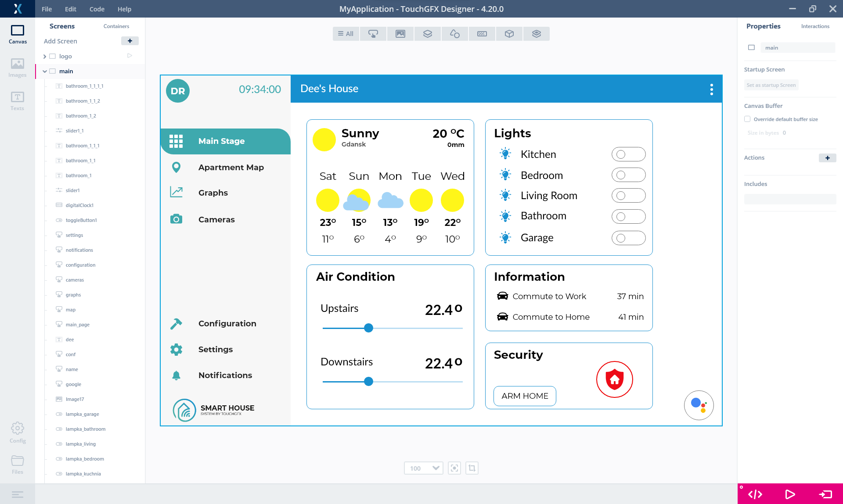Click the crop canvas icon near zoom
The width and height of the screenshot is (843, 504).
tap(472, 468)
